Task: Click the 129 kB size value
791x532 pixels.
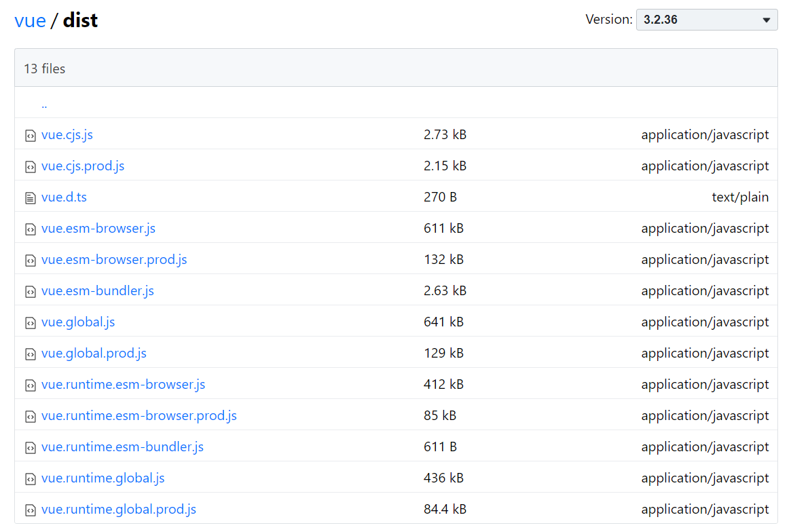Action: (443, 354)
